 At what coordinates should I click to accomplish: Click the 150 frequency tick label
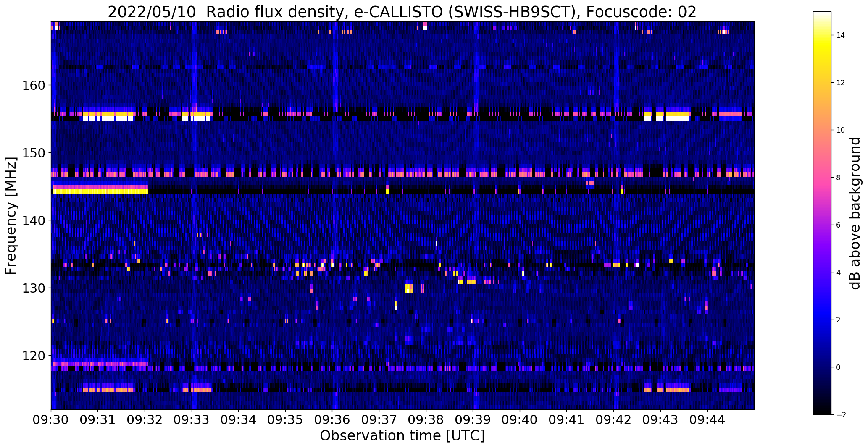point(33,153)
